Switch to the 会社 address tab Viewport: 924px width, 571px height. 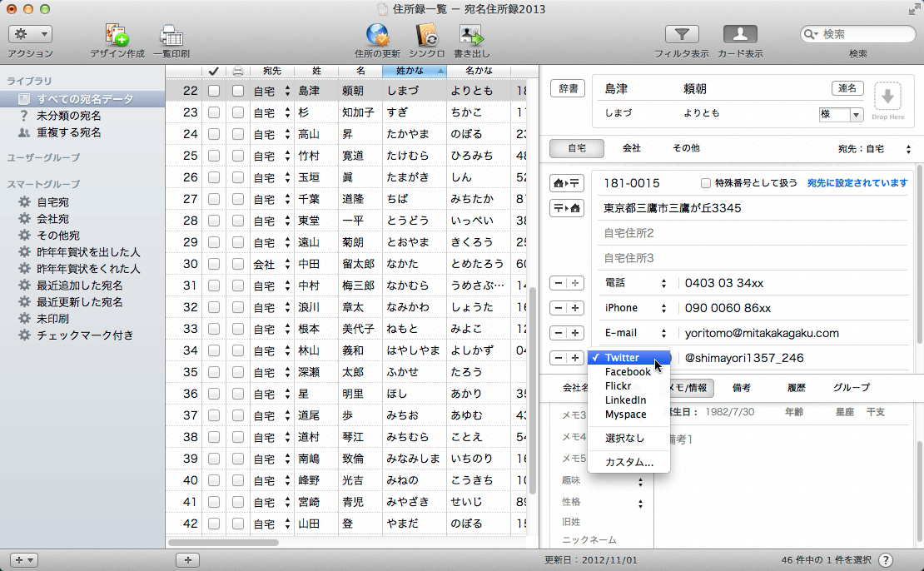point(632,148)
